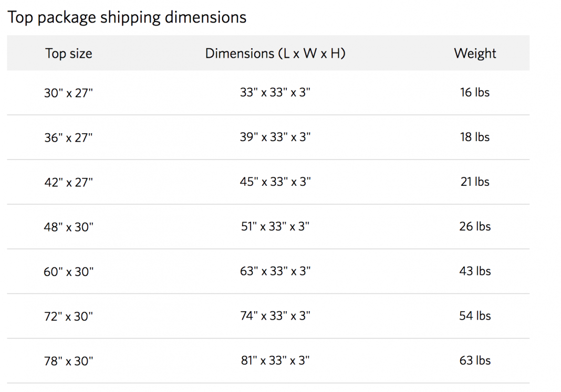Viewport: 561px width, 392px height.
Task: Click the 81" x 33" x 3" dimensions cell
Action: click(x=275, y=361)
